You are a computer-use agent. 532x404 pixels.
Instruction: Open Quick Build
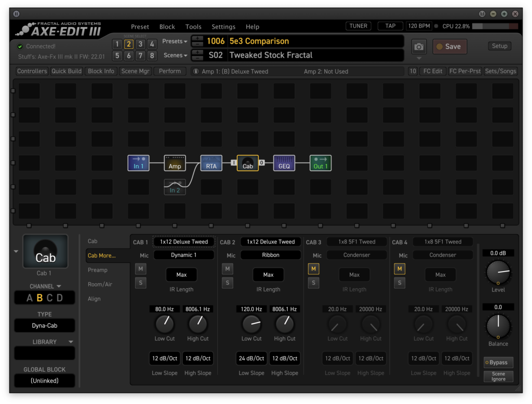[66, 71]
